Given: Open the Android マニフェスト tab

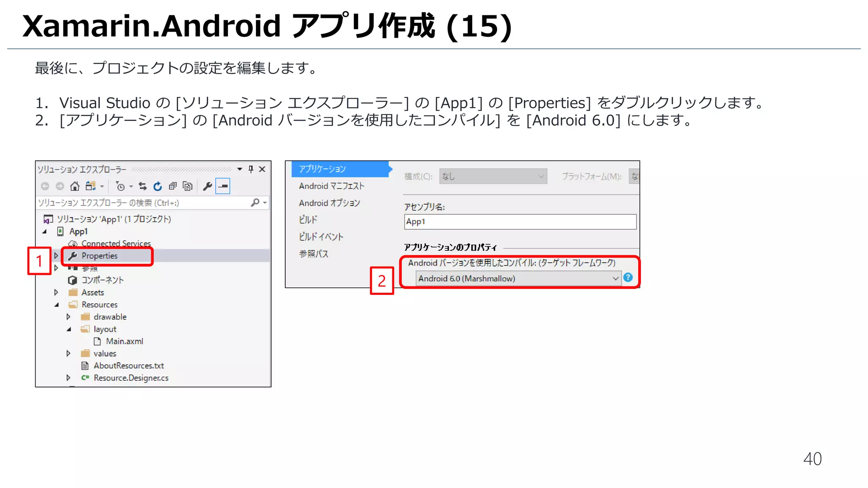Looking at the screenshot, I should 331,186.
